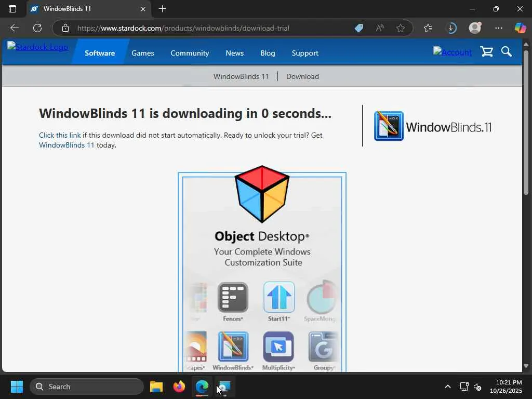Screen dimensions: 532x399
Task: Open the Software menu
Action: (x=100, y=54)
